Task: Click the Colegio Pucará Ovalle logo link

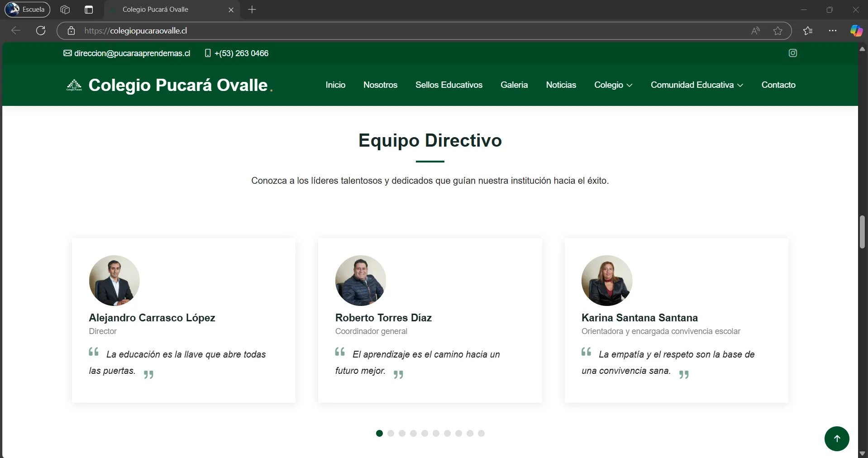Action: coord(170,85)
